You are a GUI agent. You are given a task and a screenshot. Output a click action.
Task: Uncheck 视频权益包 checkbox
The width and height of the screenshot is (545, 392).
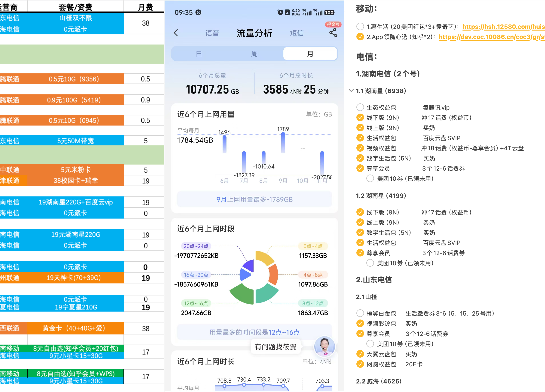pos(360,148)
